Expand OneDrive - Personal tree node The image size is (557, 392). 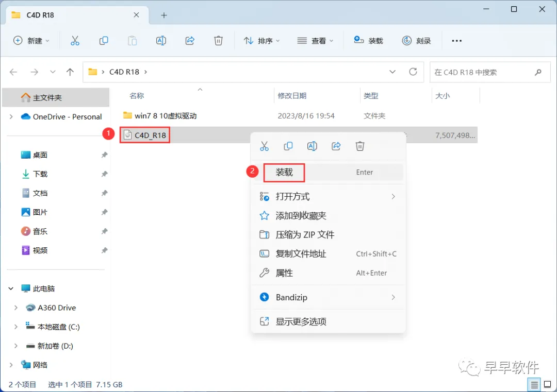[11, 117]
